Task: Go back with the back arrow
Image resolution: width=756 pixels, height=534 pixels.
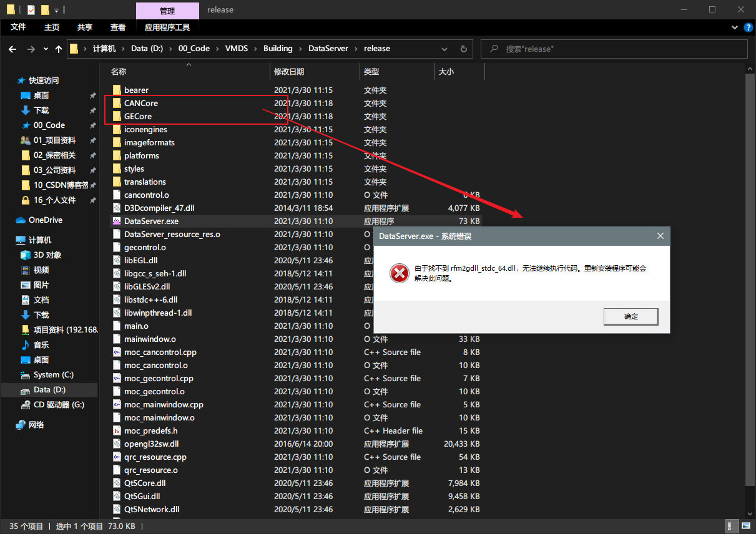Action: tap(12, 49)
